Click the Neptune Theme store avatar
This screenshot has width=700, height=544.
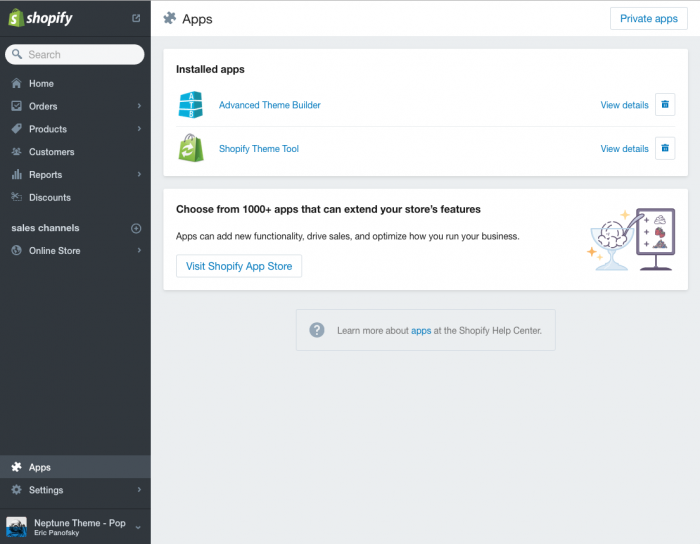pos(17,527)
